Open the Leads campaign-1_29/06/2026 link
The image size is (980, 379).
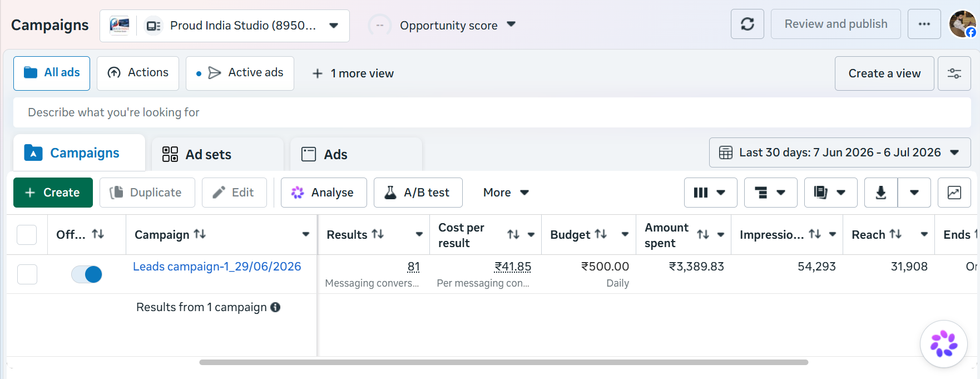click(x=217, y=267)
